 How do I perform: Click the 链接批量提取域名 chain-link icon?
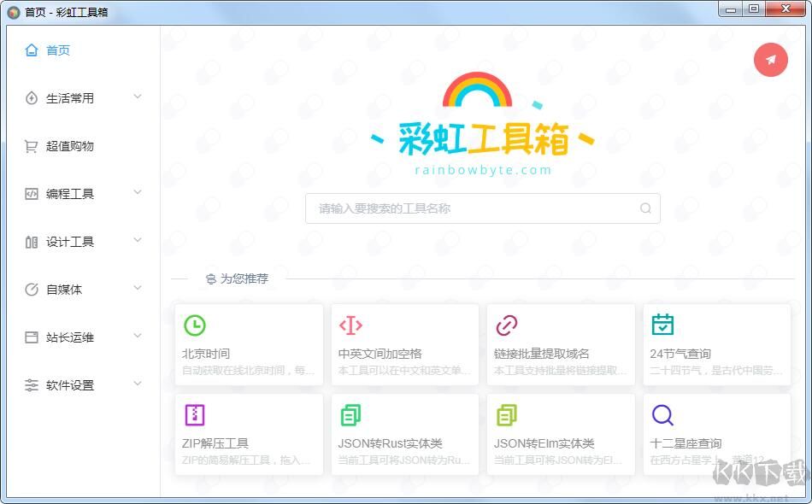(x=507, y=325)
